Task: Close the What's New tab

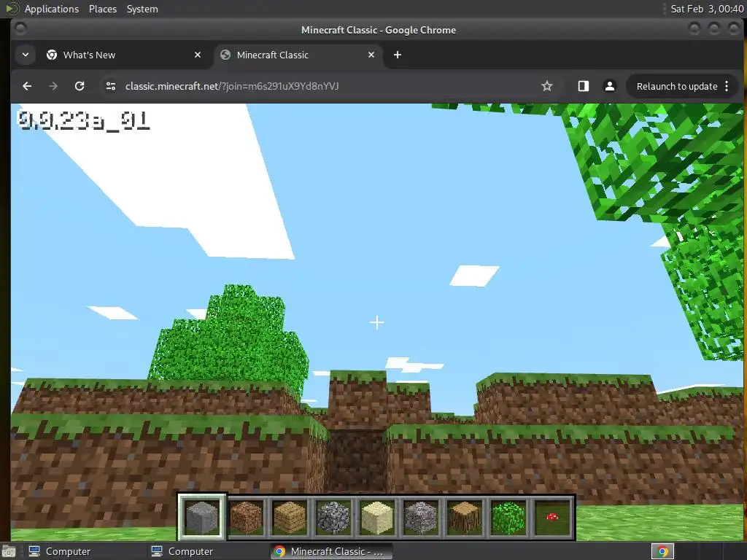Action: (198, 55)
